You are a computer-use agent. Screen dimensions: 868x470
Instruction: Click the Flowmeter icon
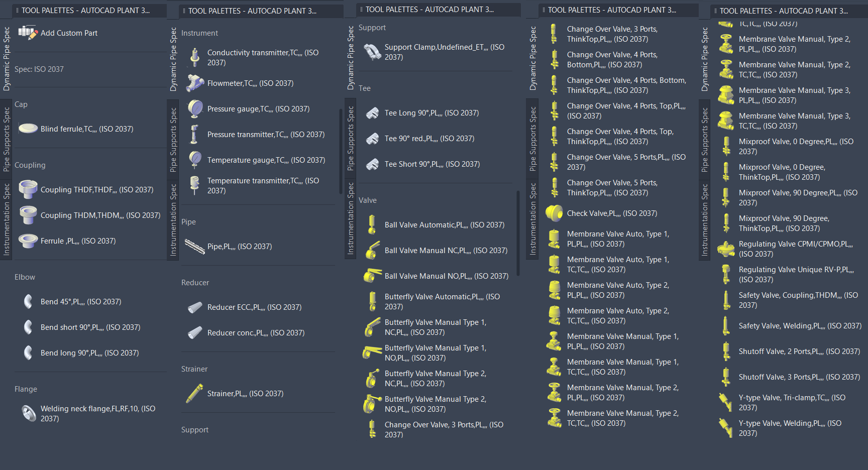[195, 83]
